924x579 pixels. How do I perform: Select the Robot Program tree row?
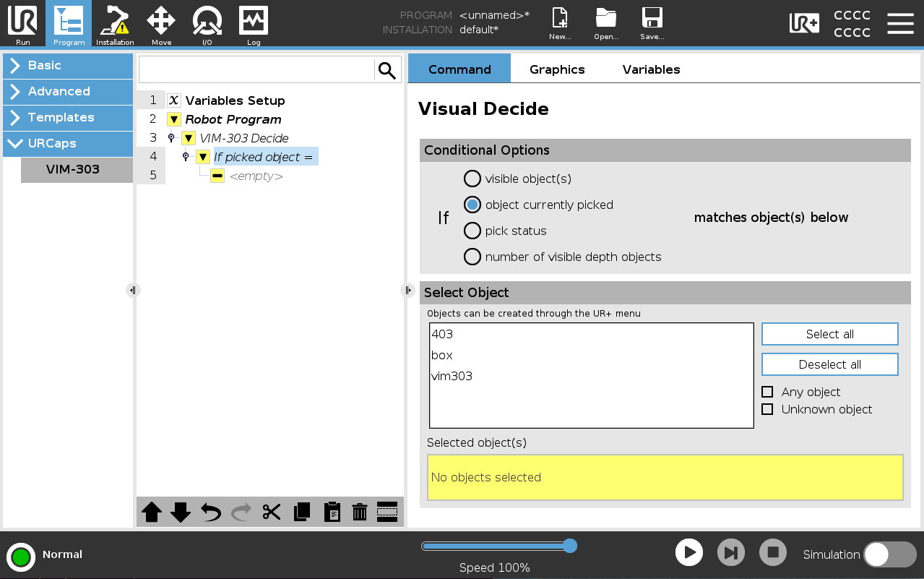pyautogui.click(x=233, y=119)
